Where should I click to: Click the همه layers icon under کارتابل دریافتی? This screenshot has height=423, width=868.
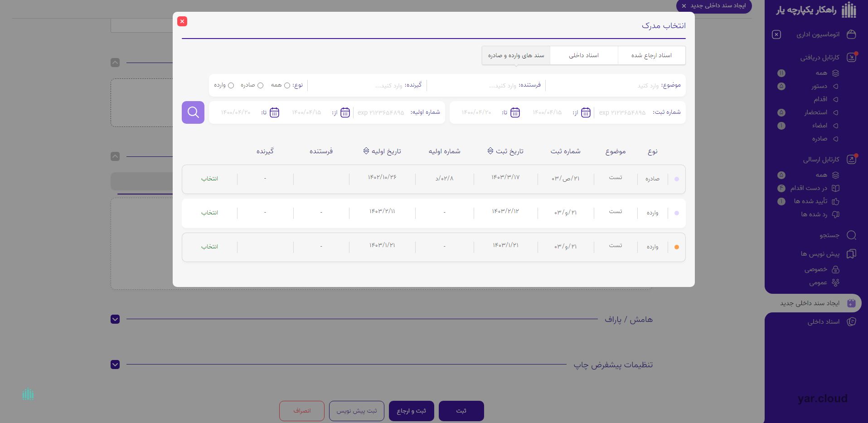(835, 73)
